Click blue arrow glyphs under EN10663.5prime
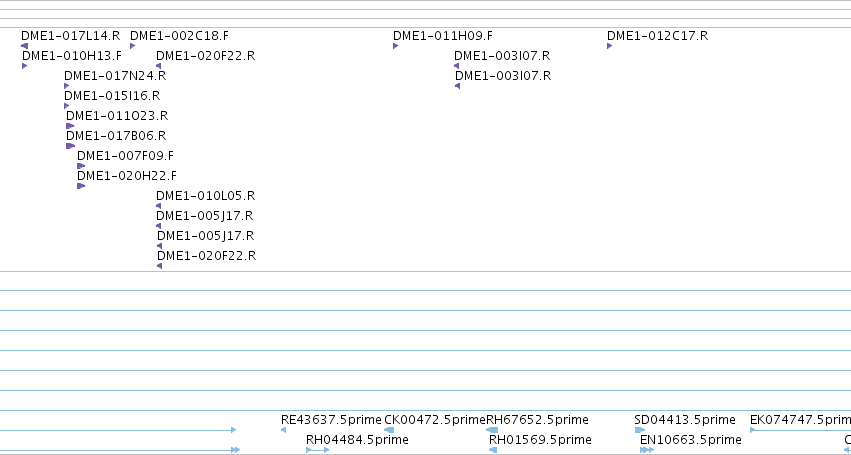Screen dimensions: 851x455 pos(647,450)
